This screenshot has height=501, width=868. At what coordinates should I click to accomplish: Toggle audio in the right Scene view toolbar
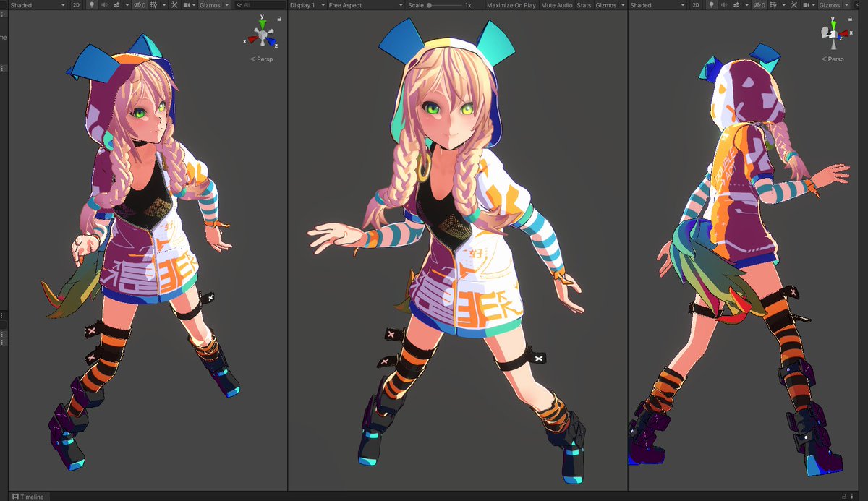point(725,4)
